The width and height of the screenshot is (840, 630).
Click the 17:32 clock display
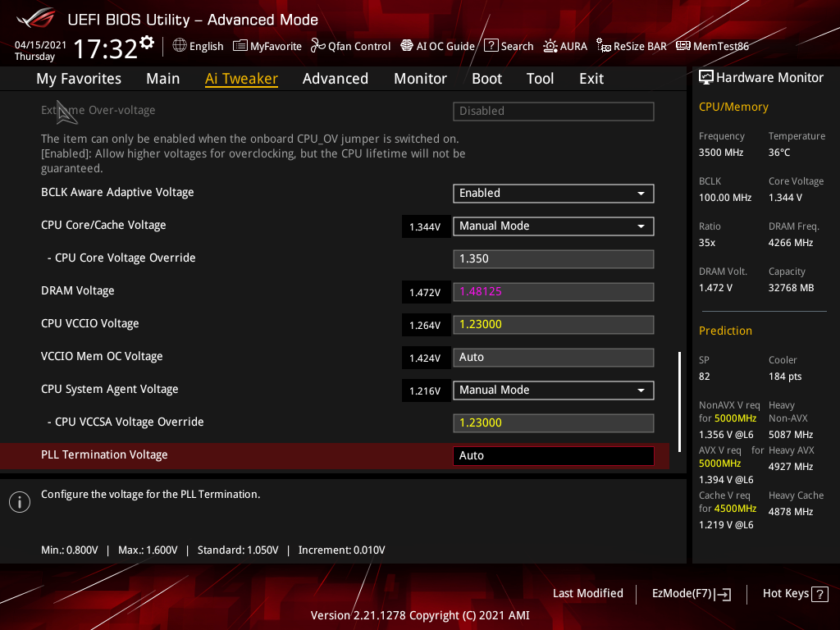click(106, 49)
